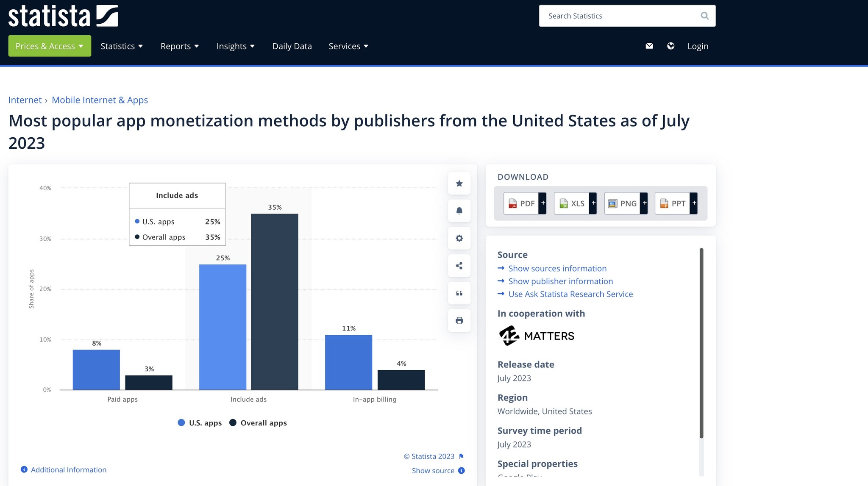Click the favorite star icon on the chart

459,183
